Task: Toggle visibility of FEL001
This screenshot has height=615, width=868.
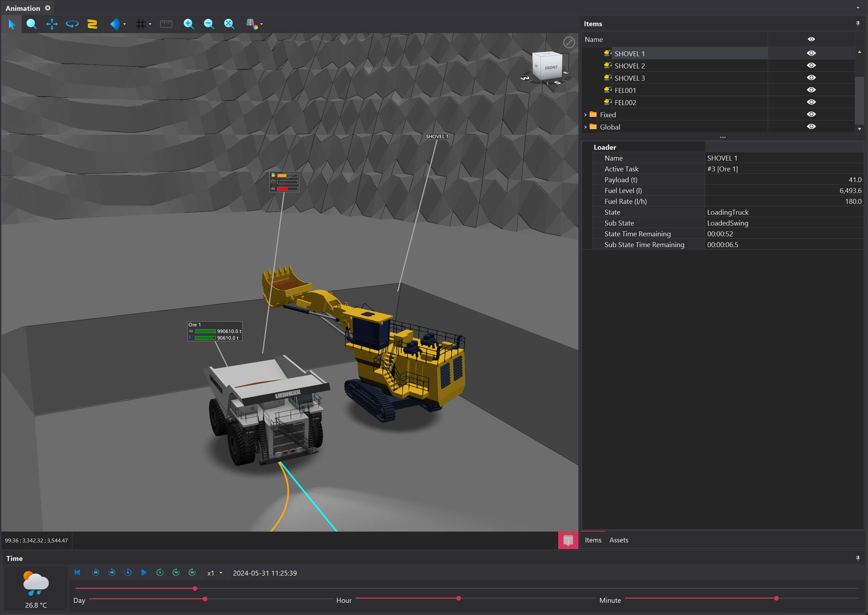Action: (811, 90)
